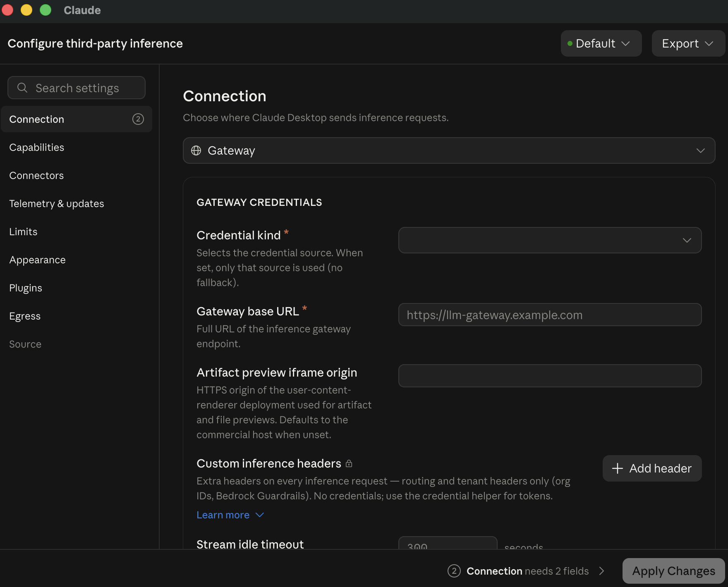The height and width of the screenshot is (587, 728).
Task: Click the yellow macOS minimize button
Action: (x=26, y=10)
